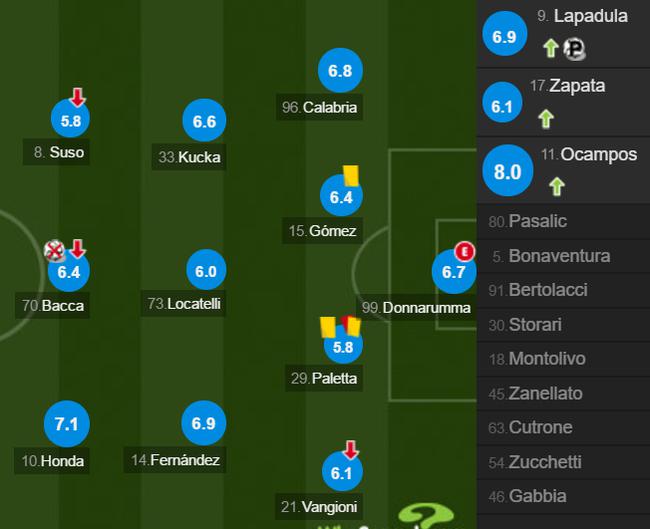
Task: Click Lapadula's penalty goal ball icon
Action: coord(573,48)
